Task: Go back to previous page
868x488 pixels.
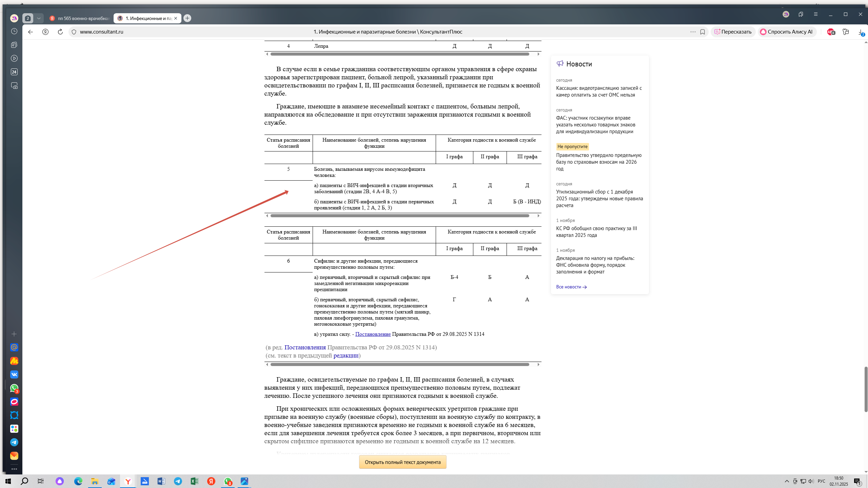Action: pyautogui.click(x=31, y=32)
